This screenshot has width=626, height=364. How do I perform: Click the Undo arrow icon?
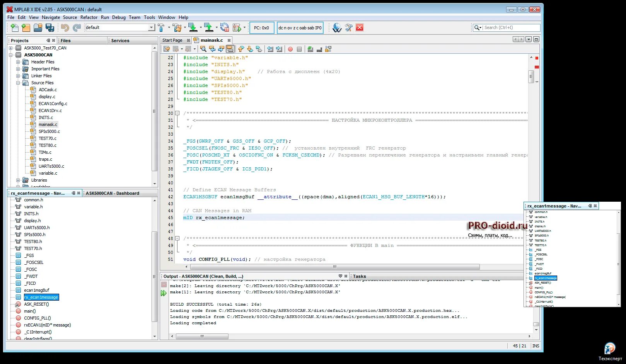point(65,27)
